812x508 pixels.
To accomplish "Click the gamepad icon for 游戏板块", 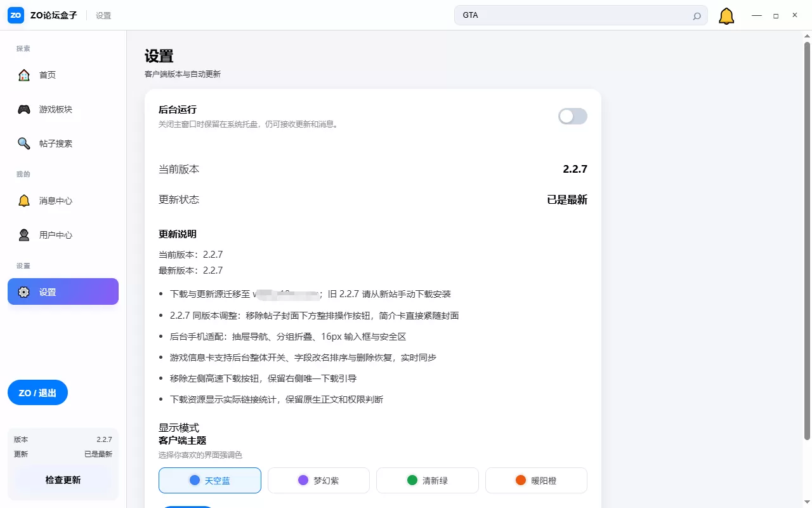I will click(x=24, y=109).
